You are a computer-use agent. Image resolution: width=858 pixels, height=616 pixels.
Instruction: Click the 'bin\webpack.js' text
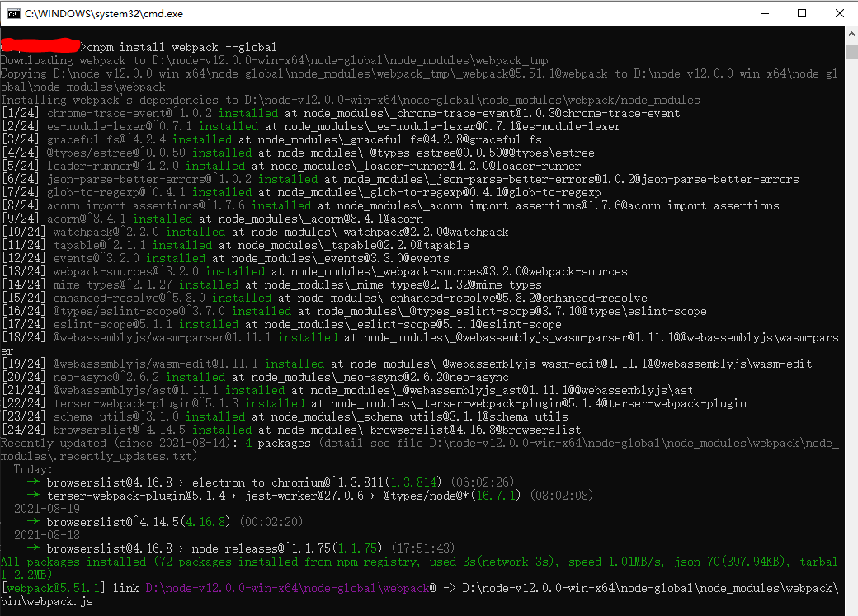[x=47, y=601]
